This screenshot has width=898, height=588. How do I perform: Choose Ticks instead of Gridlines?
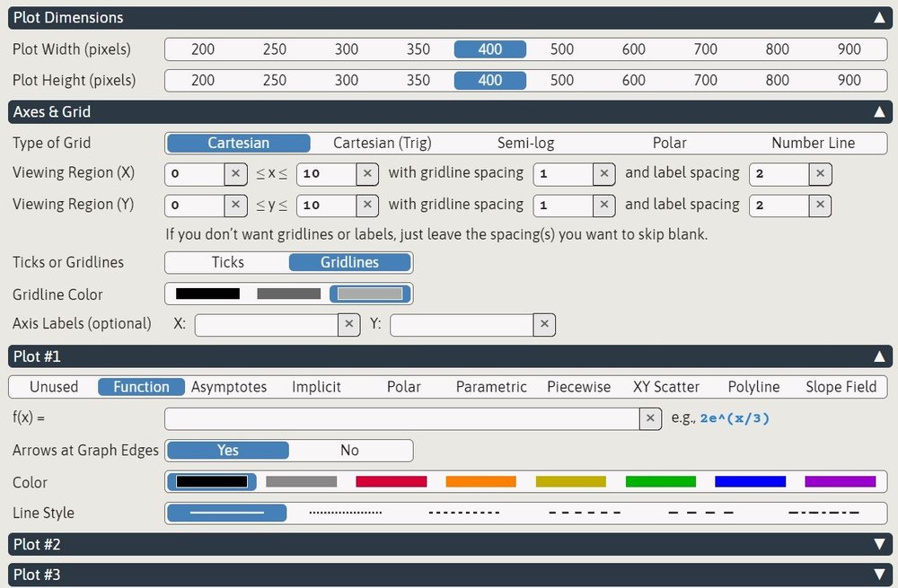click(228, 262)
